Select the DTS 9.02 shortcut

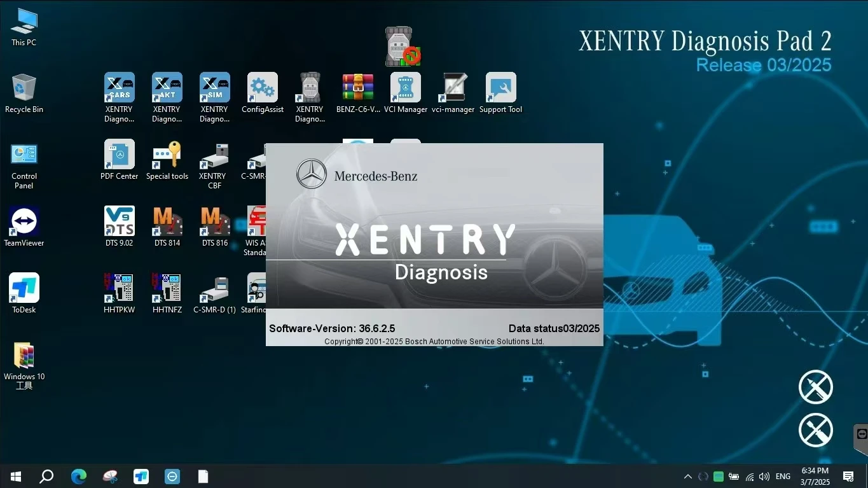(119, 222)
